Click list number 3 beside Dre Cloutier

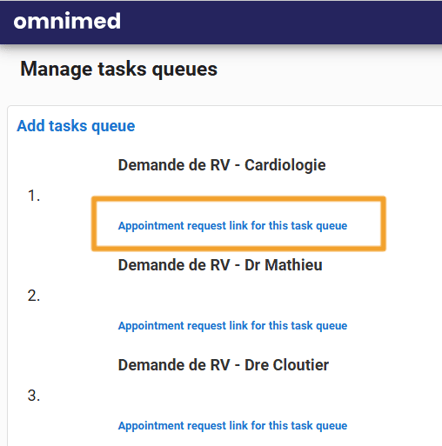tap(34, 396)
